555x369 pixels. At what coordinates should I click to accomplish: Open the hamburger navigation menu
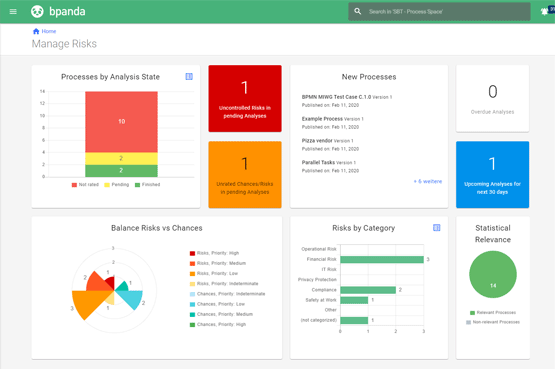[x=13, y=12]
